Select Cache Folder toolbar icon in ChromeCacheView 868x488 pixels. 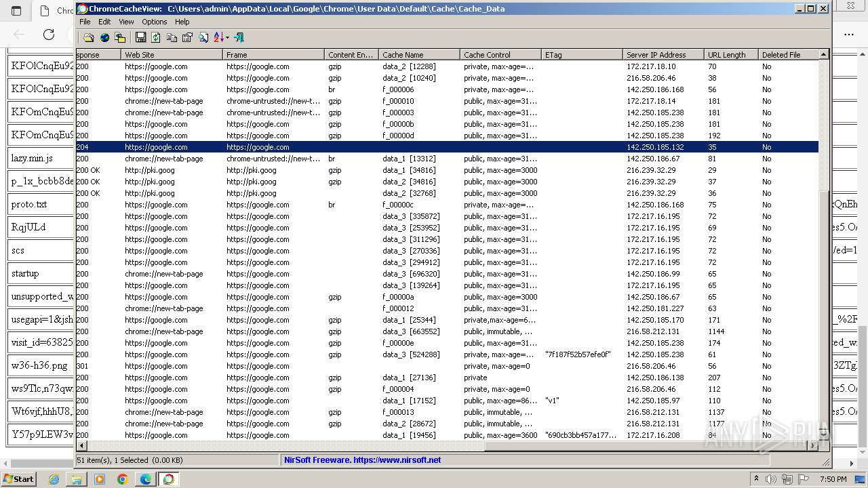88,37
